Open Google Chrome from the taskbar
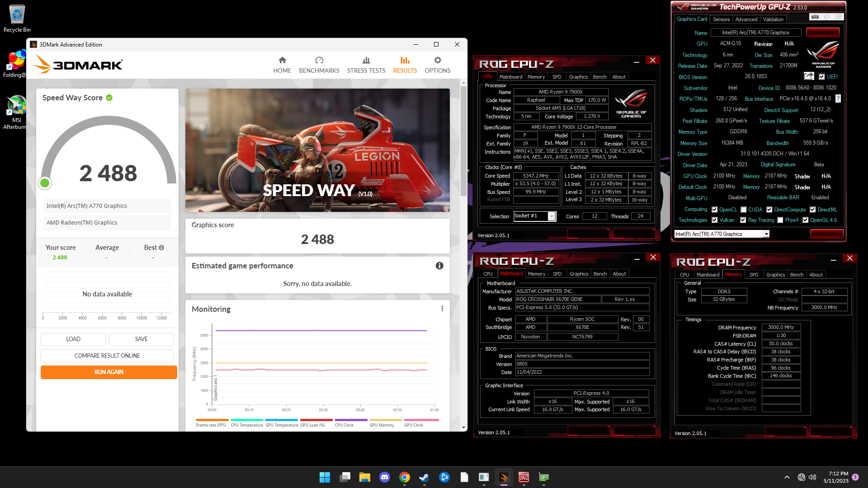Image resolution: width=868 pixels, height=488 pixels. point(405,477)
